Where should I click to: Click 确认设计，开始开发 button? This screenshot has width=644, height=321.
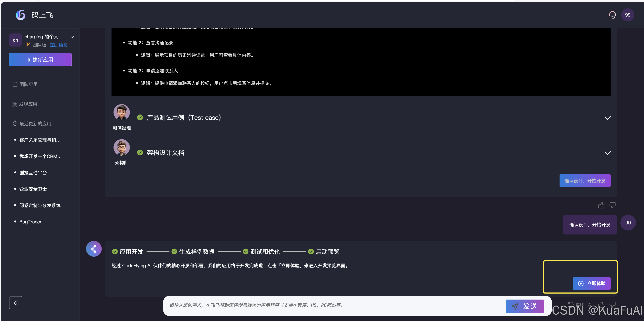click(585, 181)
